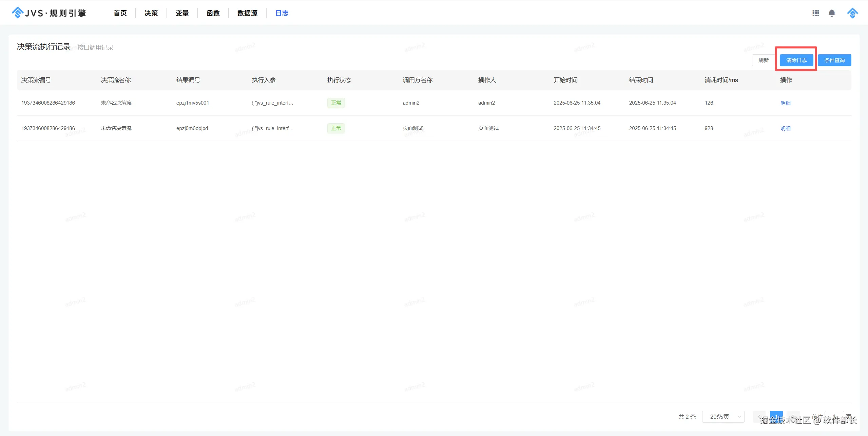The height and width of the screenshot is (436, 868).
Task: Open the 首页 menu
Action: [120, 13]
